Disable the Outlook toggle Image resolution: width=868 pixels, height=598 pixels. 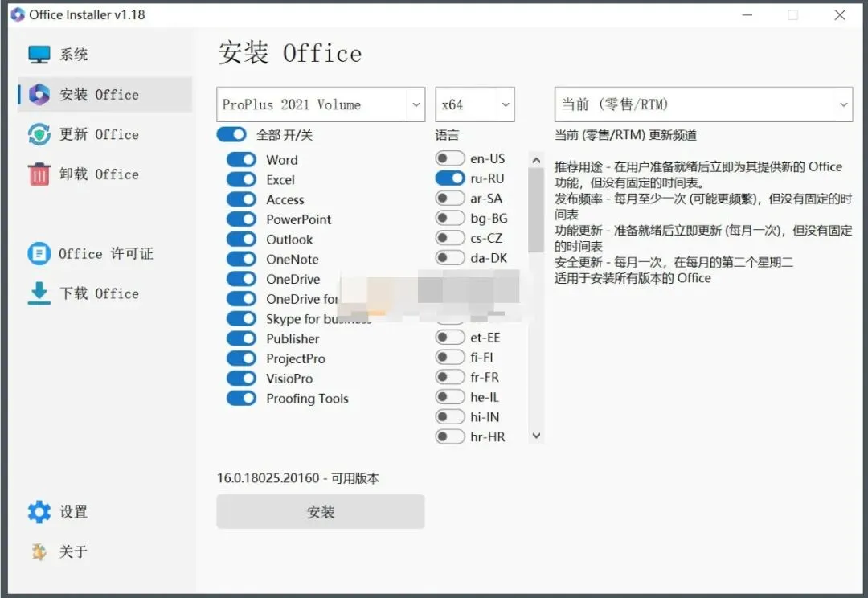(241, 240)
